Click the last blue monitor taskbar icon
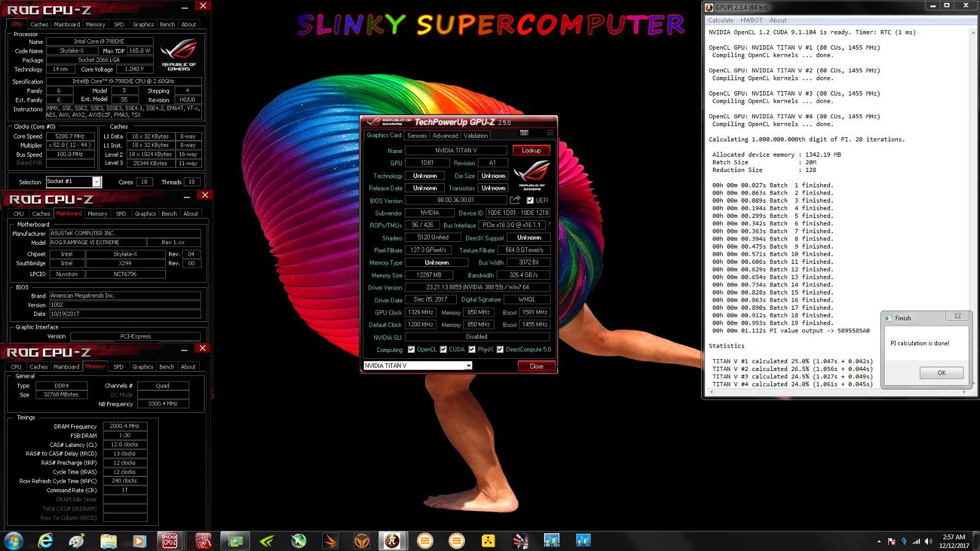This screenshot has width=980, height=551. [x=583, y=541]
